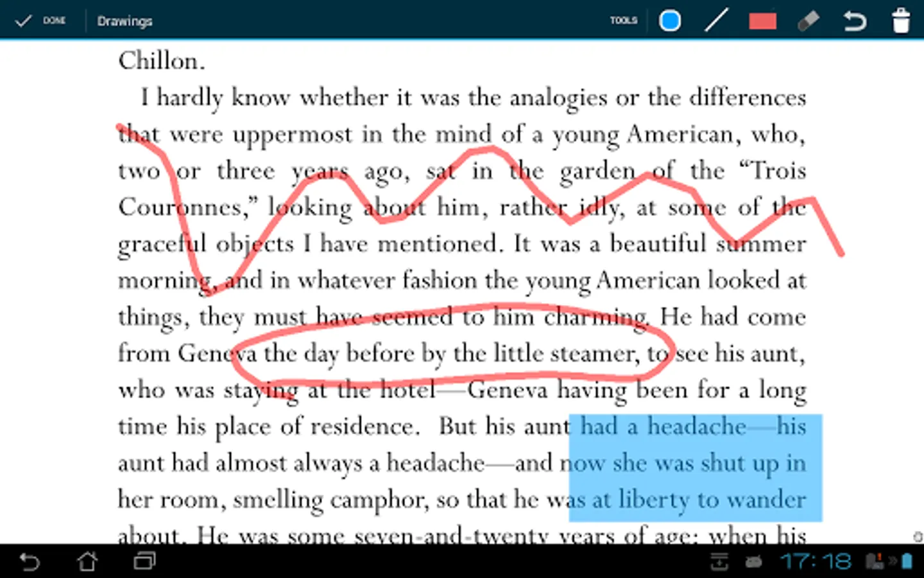The height and width of the screenshot is (578, 924).
Task: Tap the words "place of residence."
Action: tap(317, 427)
